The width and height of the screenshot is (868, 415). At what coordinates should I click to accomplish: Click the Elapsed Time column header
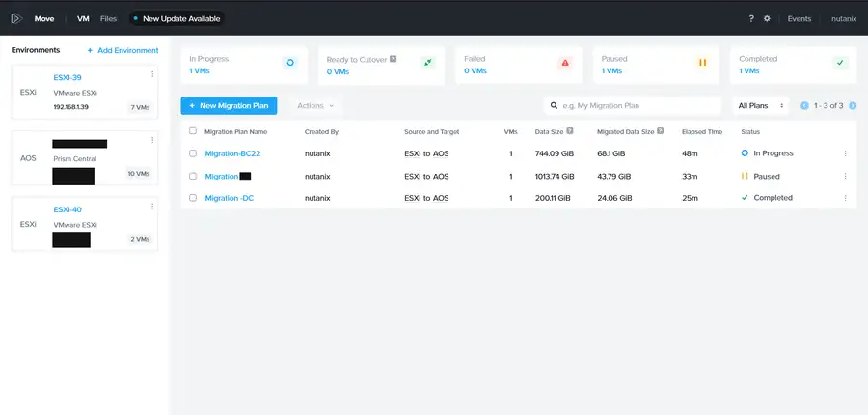702,132
